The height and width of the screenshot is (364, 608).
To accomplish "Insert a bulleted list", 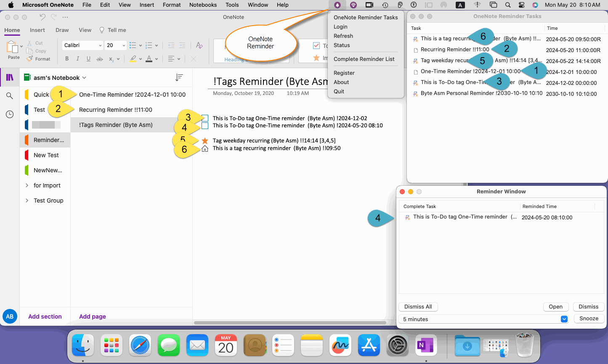I will 133,45.
